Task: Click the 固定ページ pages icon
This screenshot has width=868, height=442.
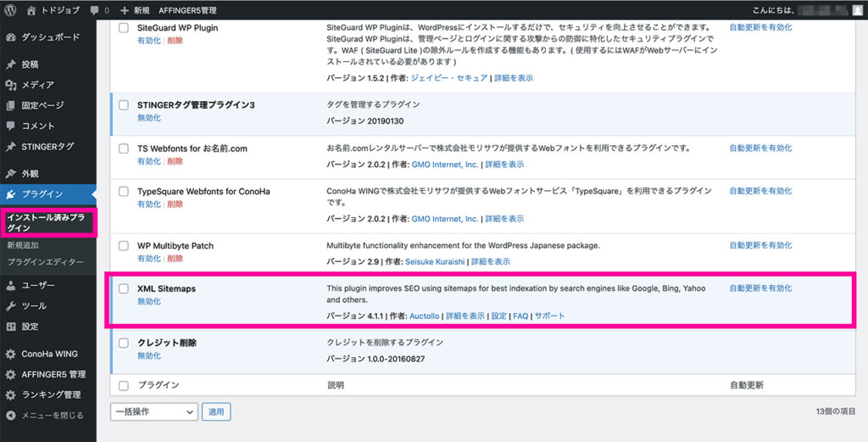Action: 10,105
